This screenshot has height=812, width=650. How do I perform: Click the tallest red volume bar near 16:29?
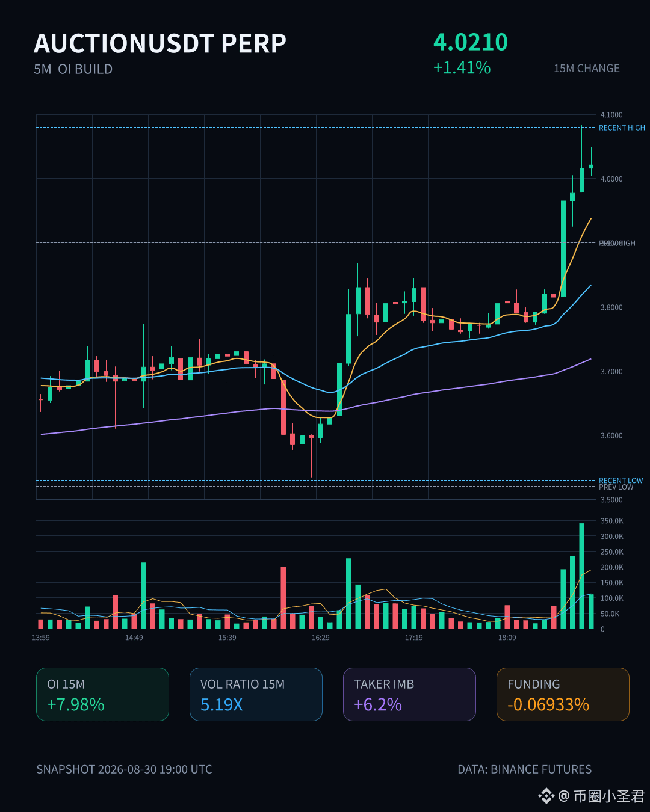pyautogui.click(x=283, y=598)
